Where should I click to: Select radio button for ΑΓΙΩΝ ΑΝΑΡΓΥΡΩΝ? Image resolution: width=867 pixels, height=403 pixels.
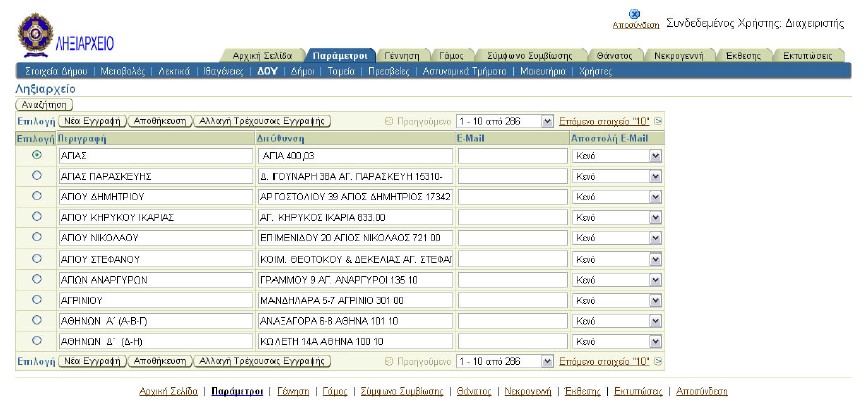pyautogui.click(x=36, y=279)
